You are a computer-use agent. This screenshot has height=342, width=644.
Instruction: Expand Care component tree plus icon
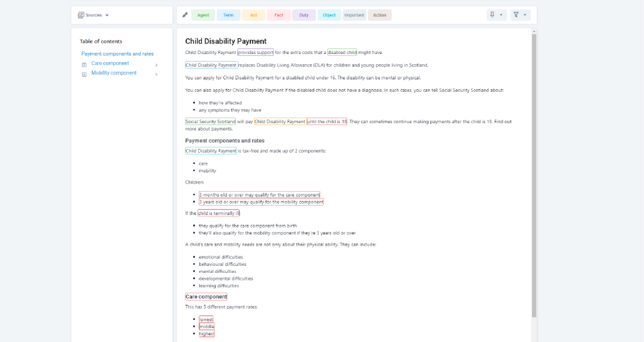[x=84, y=65]
